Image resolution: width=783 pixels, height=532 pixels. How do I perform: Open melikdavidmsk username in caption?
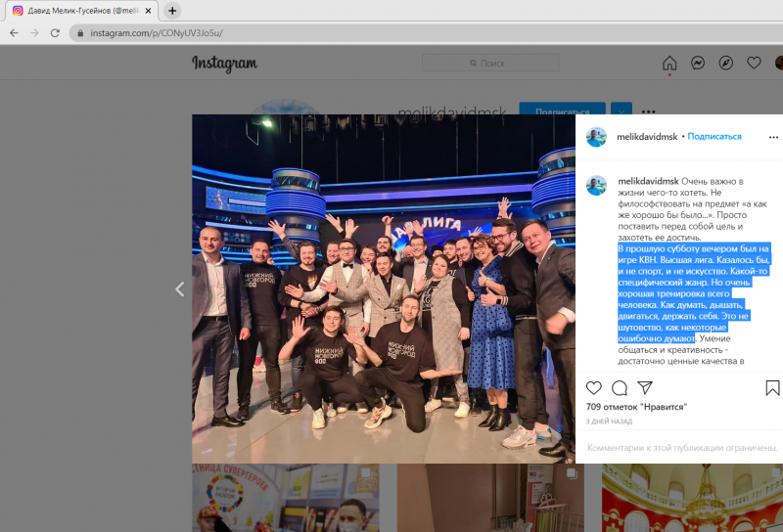coord(648,181)
